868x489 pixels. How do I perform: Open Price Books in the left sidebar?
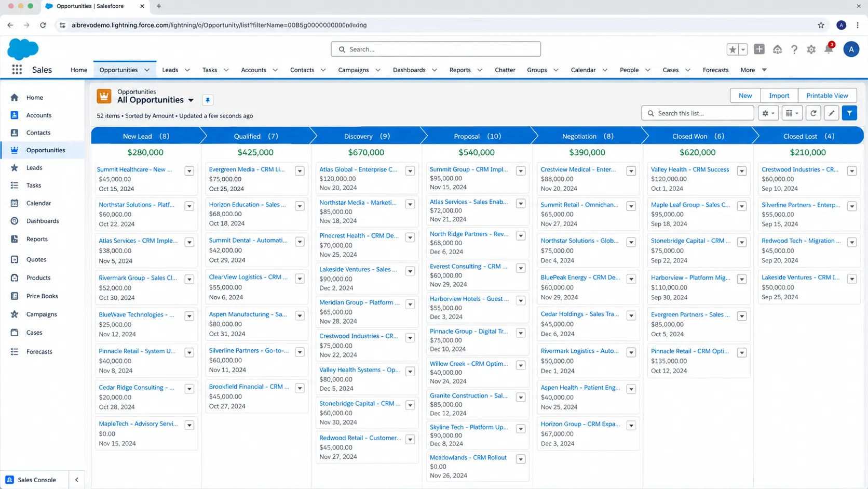(42, 296)
